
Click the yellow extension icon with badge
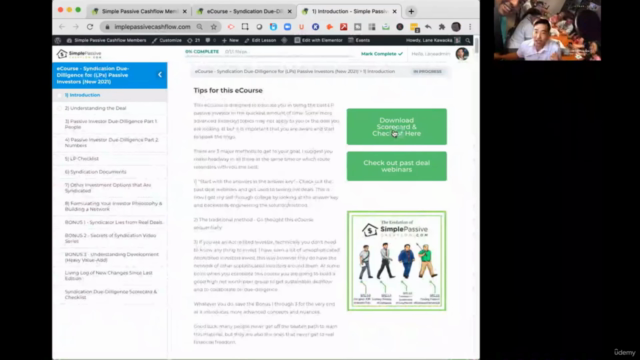coord(414,27)
